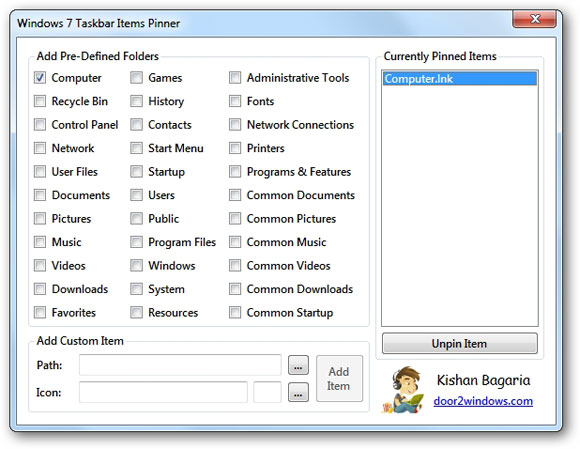The image size is (580, 449).
Task: Select the Programs & Features checkbox
Action: coord(235,172)
